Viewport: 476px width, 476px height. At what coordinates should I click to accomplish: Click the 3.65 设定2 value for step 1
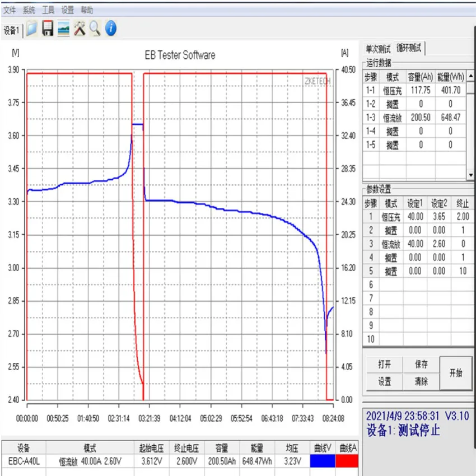(439, 217)
